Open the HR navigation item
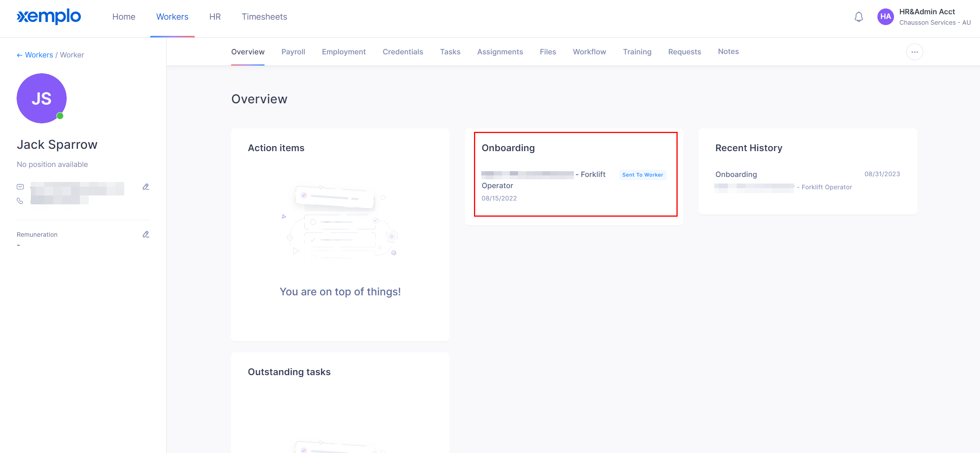This screenshot has height=453, width=980. coord(215,17)
